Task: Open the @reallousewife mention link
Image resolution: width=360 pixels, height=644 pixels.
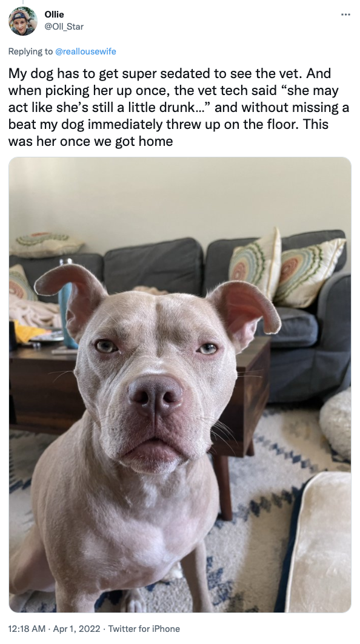Action: 85,51
